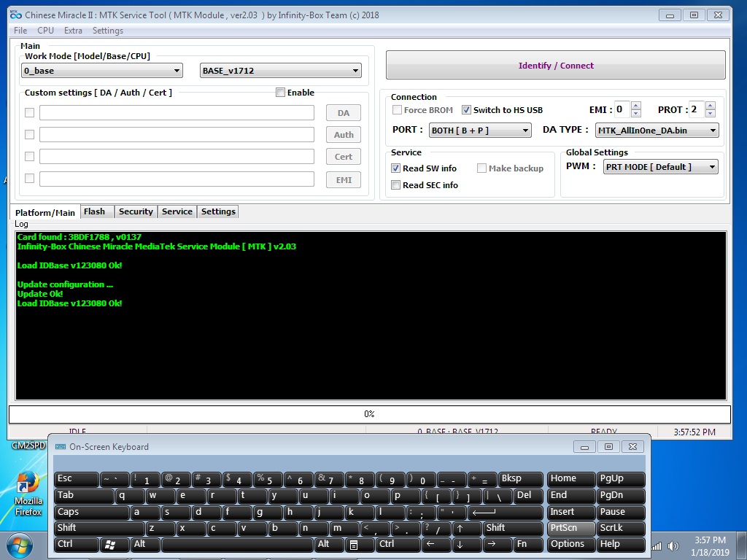This screenshot has height=560, width=747.
Task: Click the up arrow key on keyboard
Action: click(x=466, y=528)
